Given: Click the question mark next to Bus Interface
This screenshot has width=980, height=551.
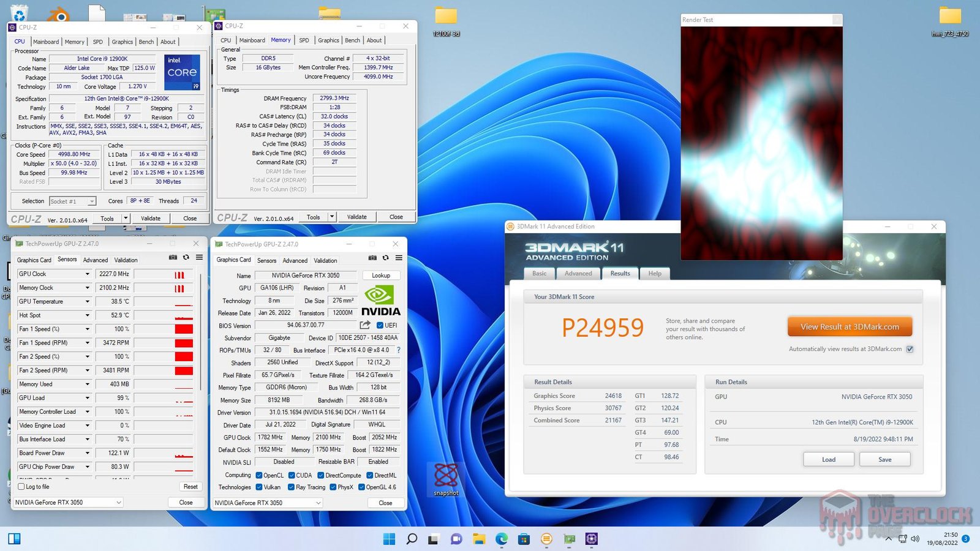Looking at the screenshot, I should (x=399, y=350).
